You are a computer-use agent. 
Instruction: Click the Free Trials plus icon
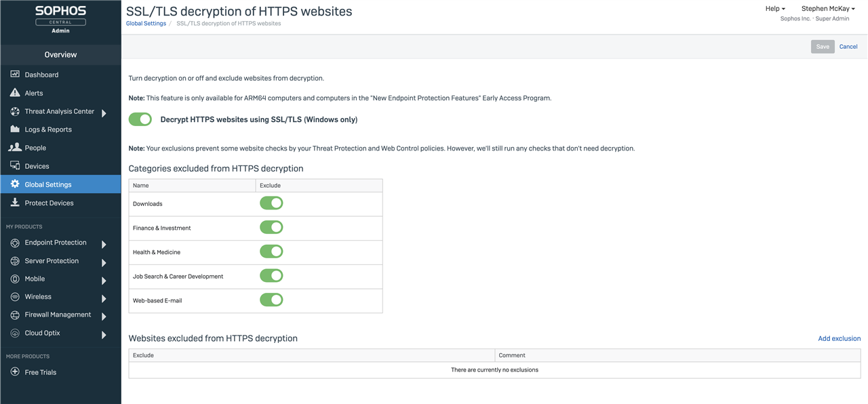15,371
